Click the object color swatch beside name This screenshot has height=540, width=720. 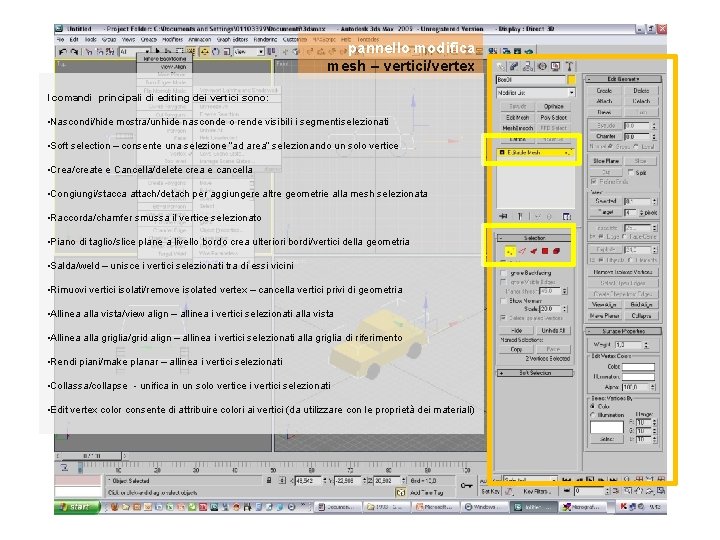(x=571, y=80)
